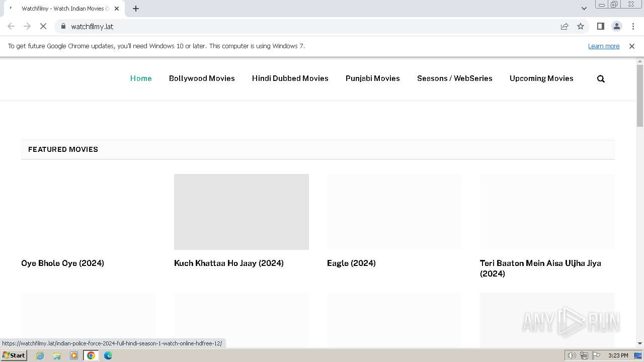Open Windows Start menu
The width and height of the screenshot is (644, 362).
click(14, 355)
